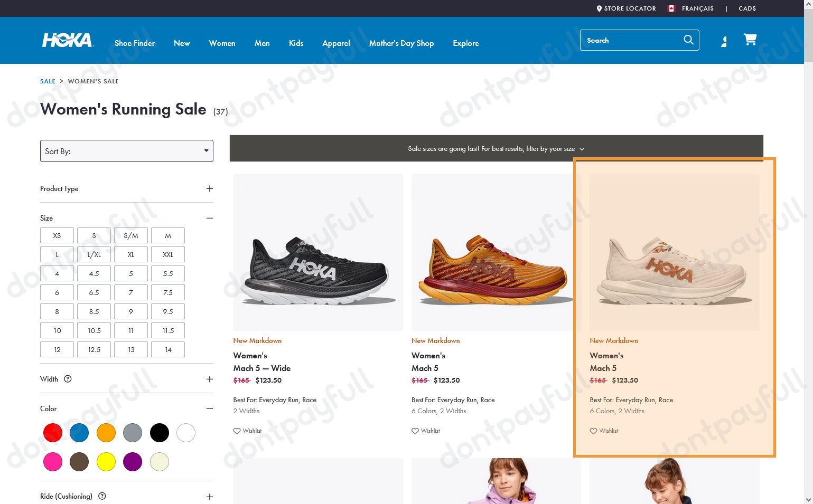This screenshot has width=813, height=504.
Task: Switch the site to FRANÇAIS
Action: click(x=697, y=8)
